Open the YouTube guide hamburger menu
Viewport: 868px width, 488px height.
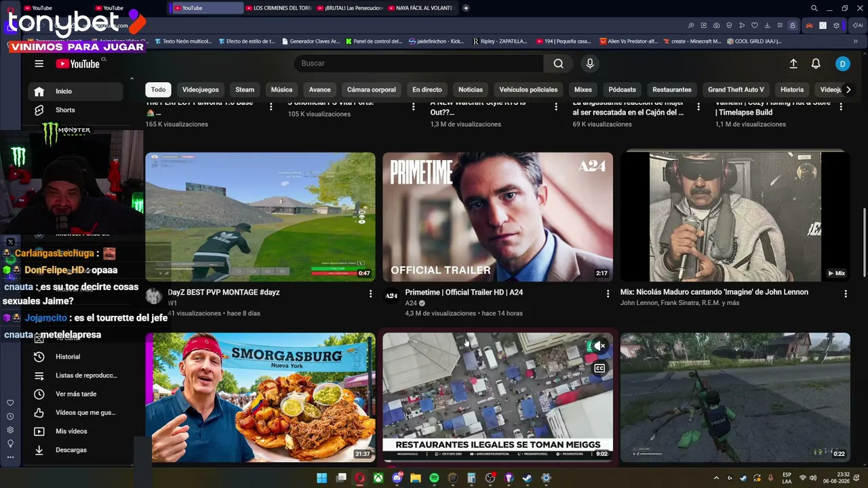tap(39, 64)
